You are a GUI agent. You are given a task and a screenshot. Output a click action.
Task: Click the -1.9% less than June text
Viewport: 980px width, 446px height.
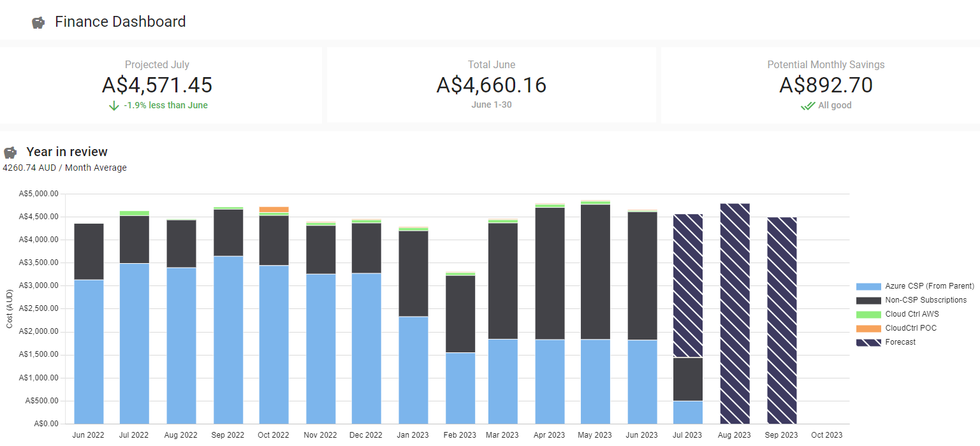pyautogui.click(x=166, y=106)
